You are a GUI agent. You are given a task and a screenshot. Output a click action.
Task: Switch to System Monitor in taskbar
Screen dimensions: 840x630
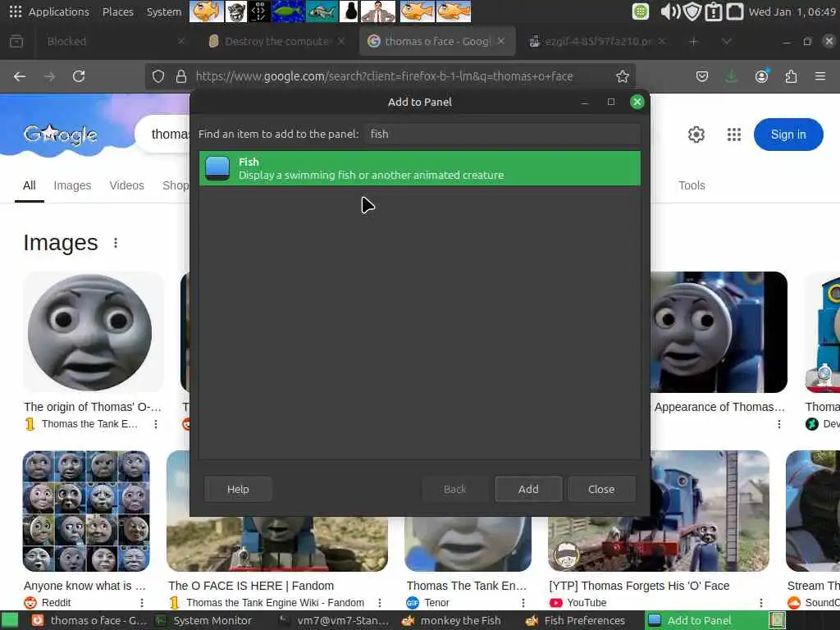(x=203, y=620)
